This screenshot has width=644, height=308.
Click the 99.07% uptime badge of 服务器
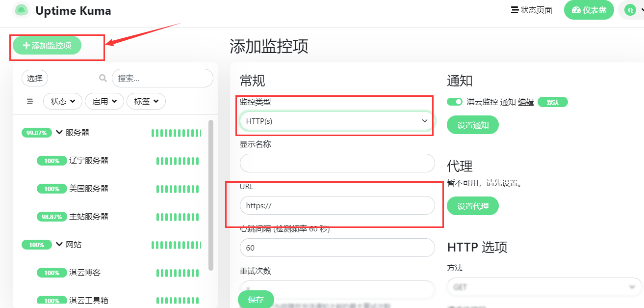point(37,133)
